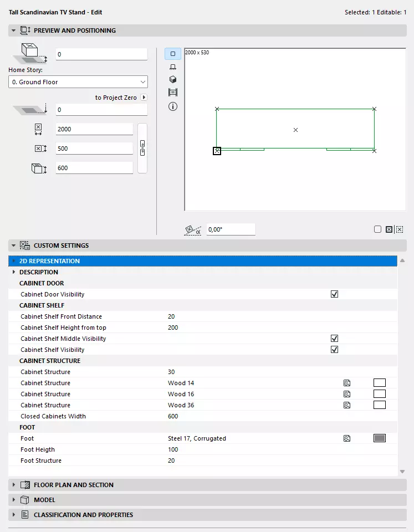Click Foot Structure value 20
Viewport: 414px width, 532px height.
click(171, 461)
